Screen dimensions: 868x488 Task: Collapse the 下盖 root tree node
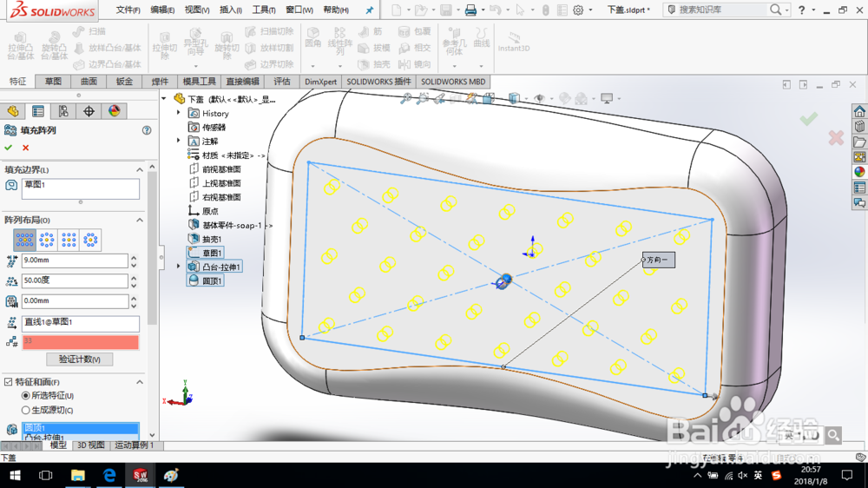tap(164, 99)
